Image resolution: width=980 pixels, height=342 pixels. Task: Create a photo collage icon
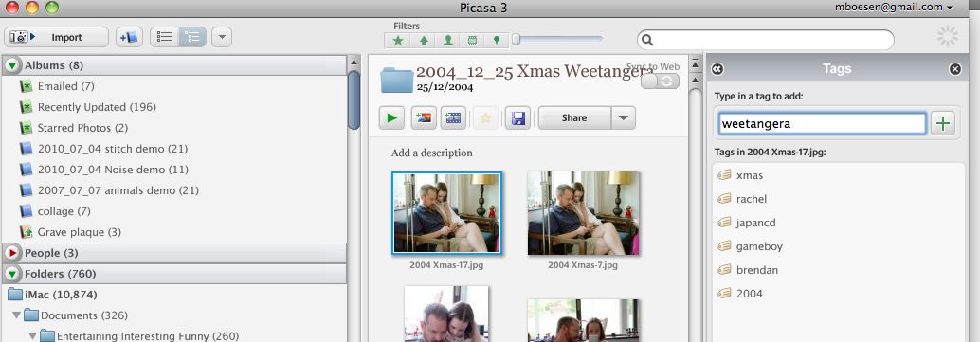tap(424, 117)
